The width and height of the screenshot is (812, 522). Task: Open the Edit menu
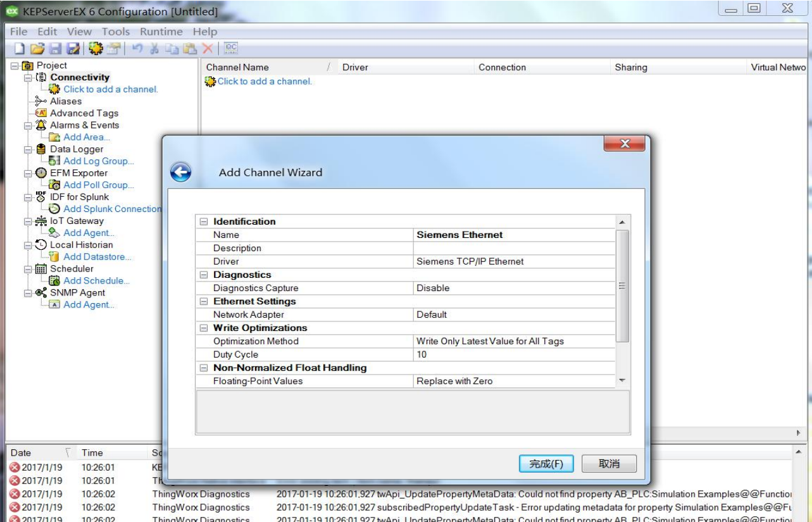(47, 32)
